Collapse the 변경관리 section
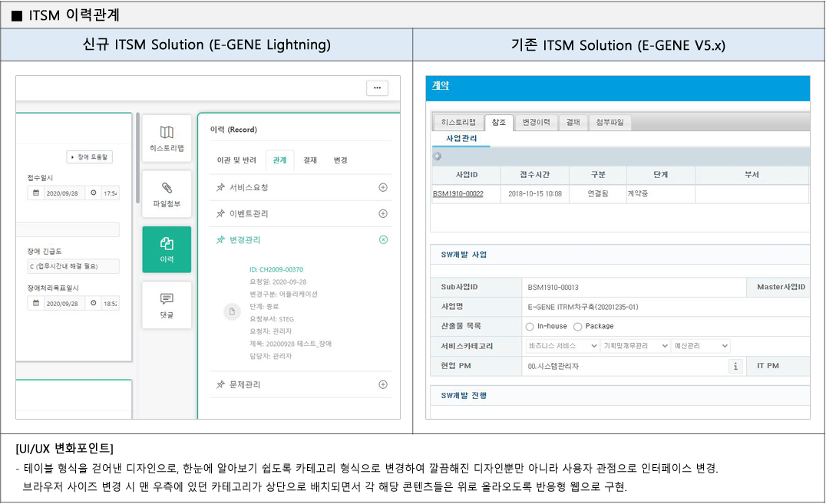 [383, 239]
